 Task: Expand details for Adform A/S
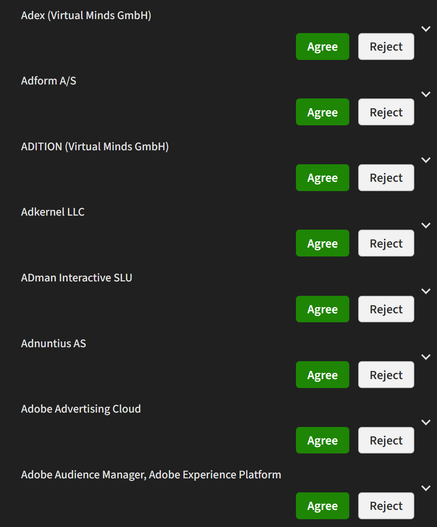click(426, 94)
